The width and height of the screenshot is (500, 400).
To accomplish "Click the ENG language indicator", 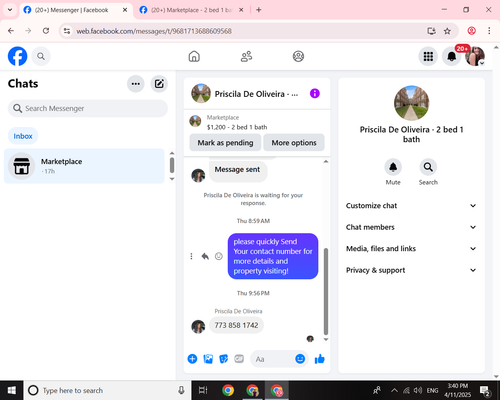I will coord(432,390).
